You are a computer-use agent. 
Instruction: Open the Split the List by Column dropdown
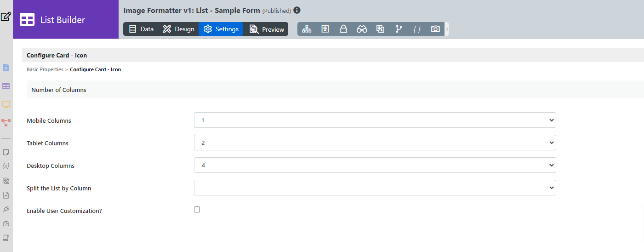coord(375,188)
